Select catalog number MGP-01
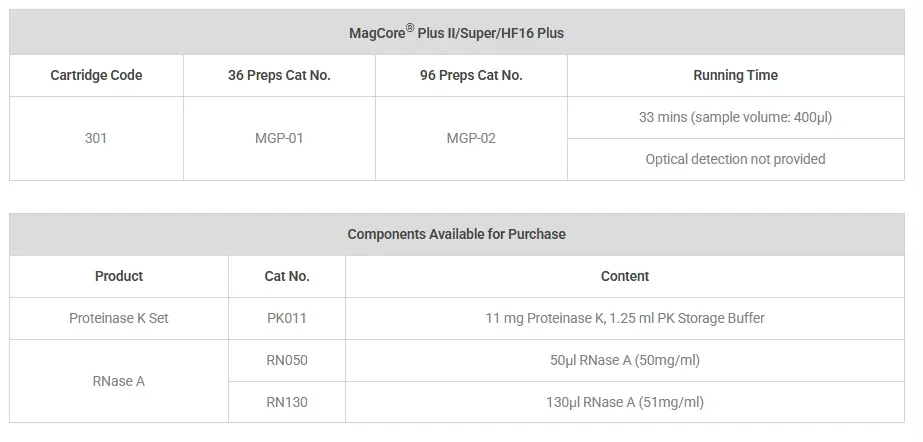The height and width of the screenshot is (442, 923). [x=280, y=138]
